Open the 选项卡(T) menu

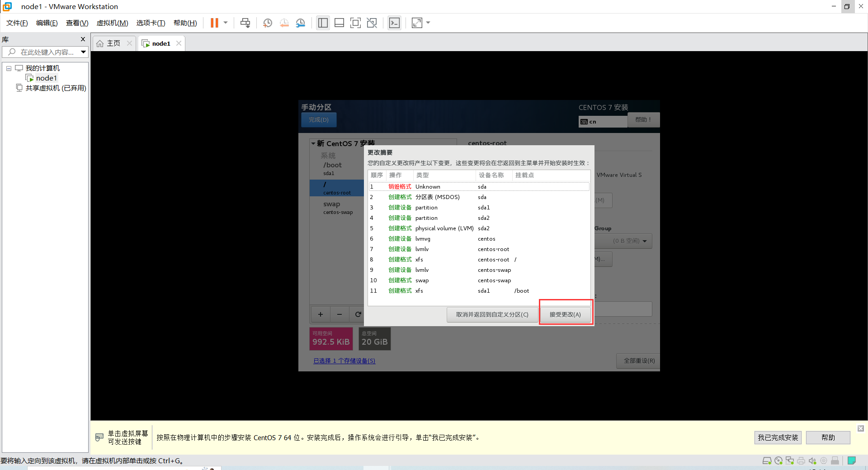coord(151,23)
